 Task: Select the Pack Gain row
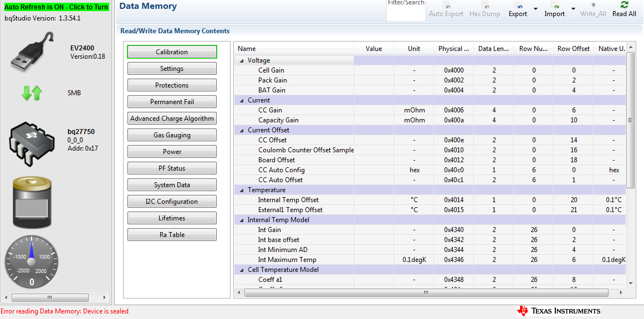coord(430,80)
